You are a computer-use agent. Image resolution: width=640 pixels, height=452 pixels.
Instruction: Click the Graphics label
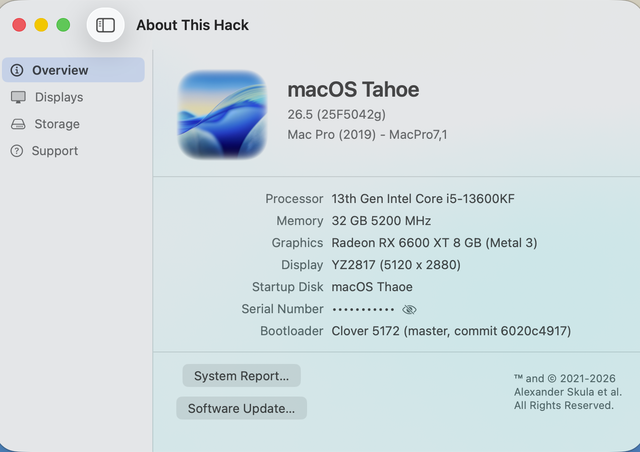(297, 243)
